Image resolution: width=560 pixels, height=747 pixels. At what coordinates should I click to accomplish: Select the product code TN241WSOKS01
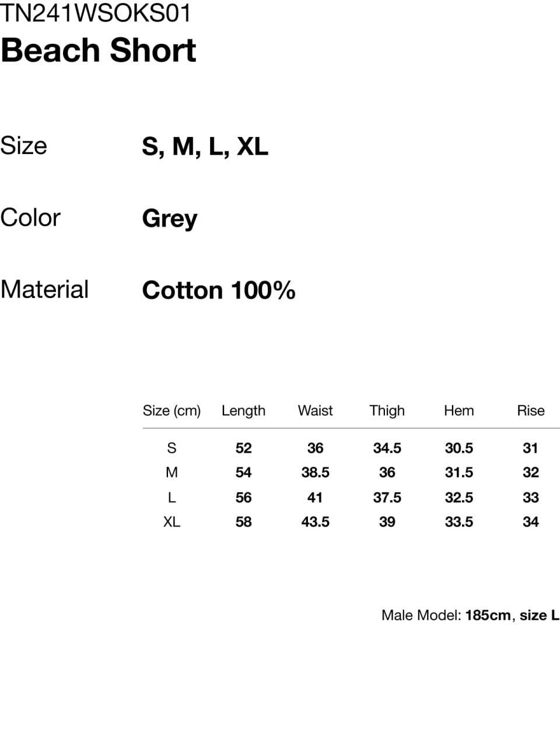[96, 13]
